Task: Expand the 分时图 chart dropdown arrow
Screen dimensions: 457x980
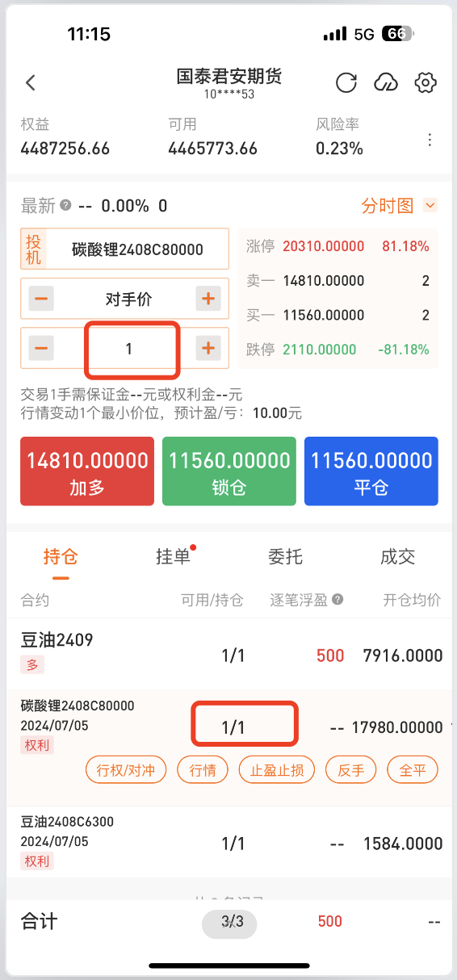Action: coord(430,206)
